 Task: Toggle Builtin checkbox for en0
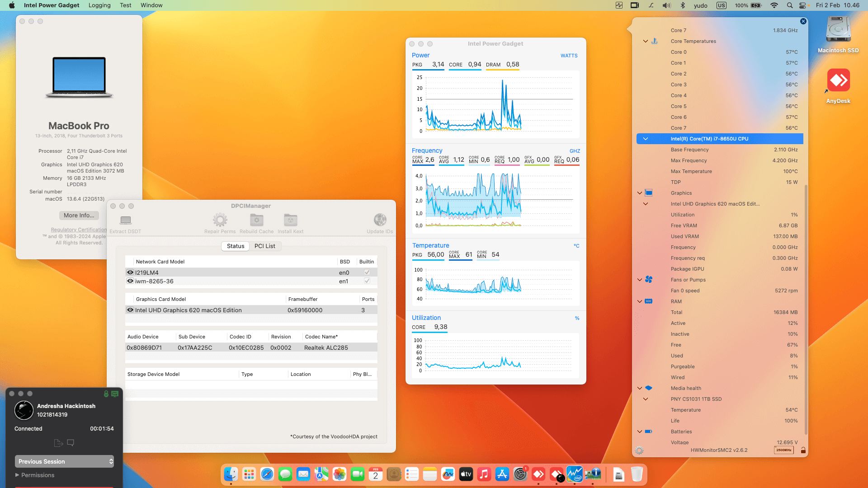pyautogui.click(x=367, y=272)
